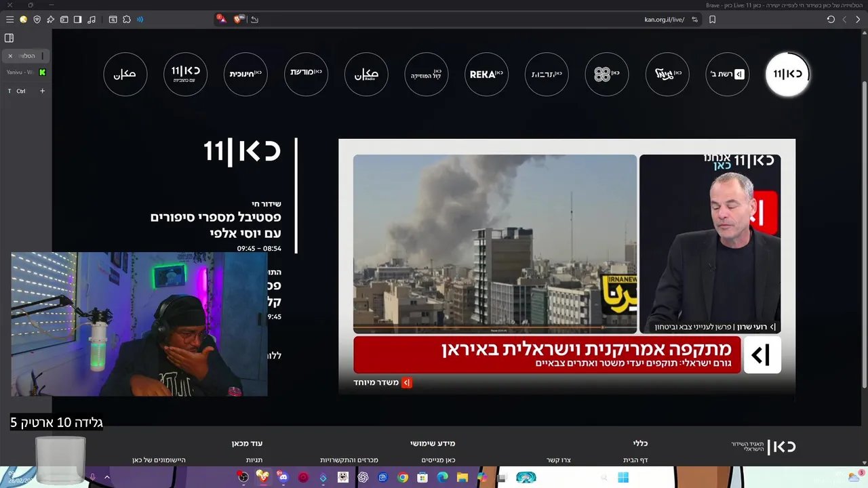This screenshot has height=488, width=868.
Task: Select the Kol HaMusica channel circle
Action: pos(427,74)
